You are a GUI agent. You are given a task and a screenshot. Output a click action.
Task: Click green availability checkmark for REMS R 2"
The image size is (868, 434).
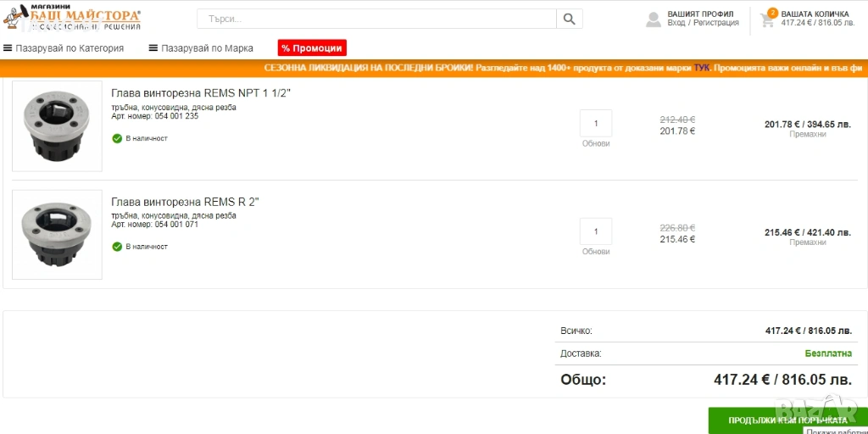point(117,247)
